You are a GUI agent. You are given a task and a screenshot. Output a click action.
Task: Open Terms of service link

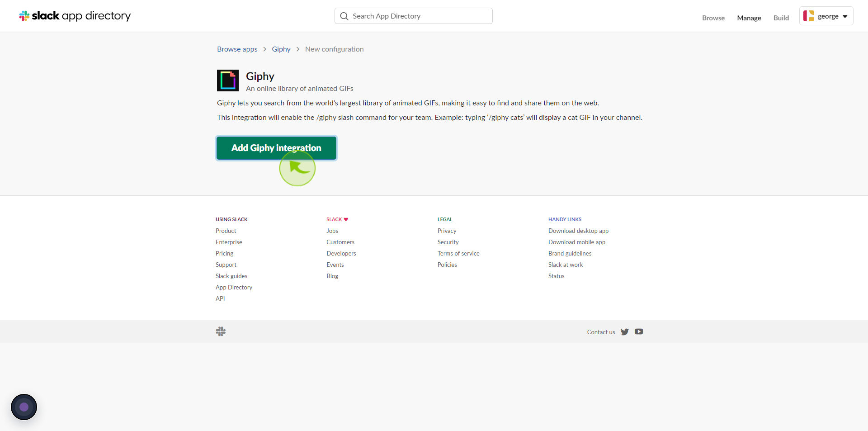(x=458, y=253)
